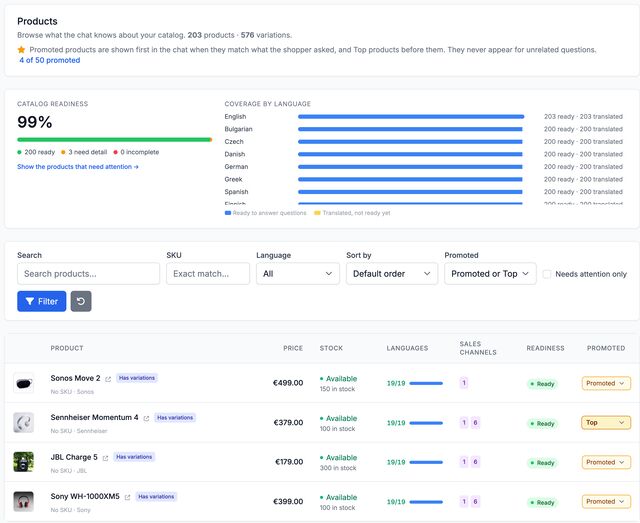Viewport: 640px width, 523px height.
Task: Click sales channel 1 badge for Sennheiser Momentum 4
Action: (x=464, y=423)
